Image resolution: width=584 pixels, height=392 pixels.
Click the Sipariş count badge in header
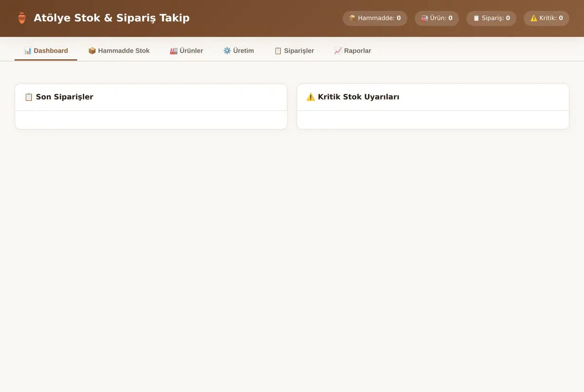(491, 18)
